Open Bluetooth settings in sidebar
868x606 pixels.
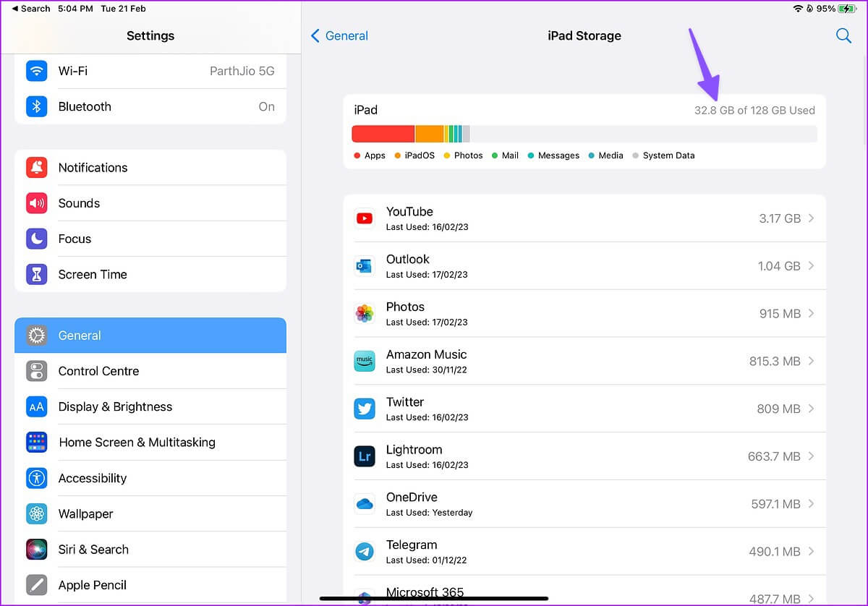(x=150, y=106)
